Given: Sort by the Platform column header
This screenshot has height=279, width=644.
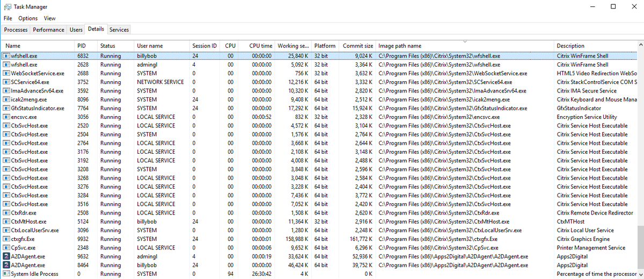Looking at the screenshot, I should [x=325, y=46].
